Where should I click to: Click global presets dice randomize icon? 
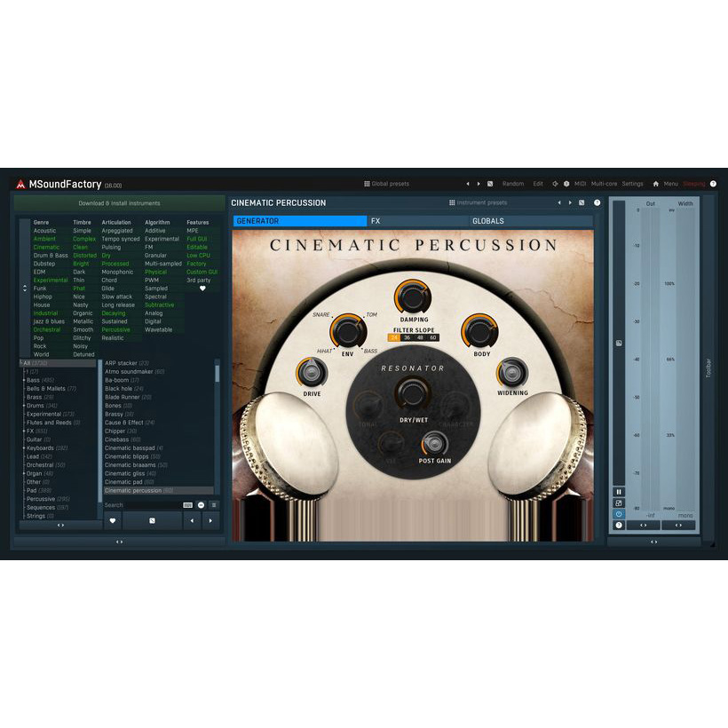point(490,184)
